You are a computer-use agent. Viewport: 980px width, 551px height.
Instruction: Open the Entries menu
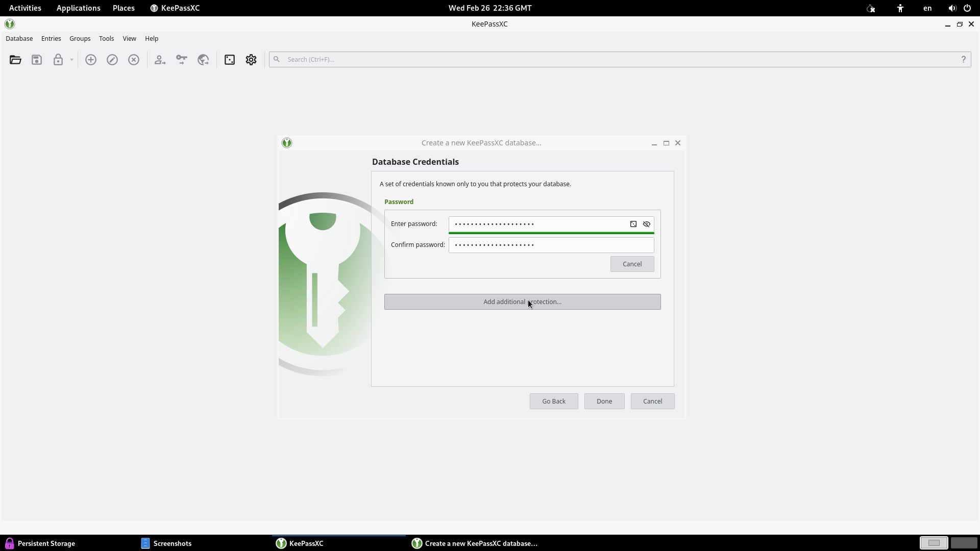(x=51, y=38)
